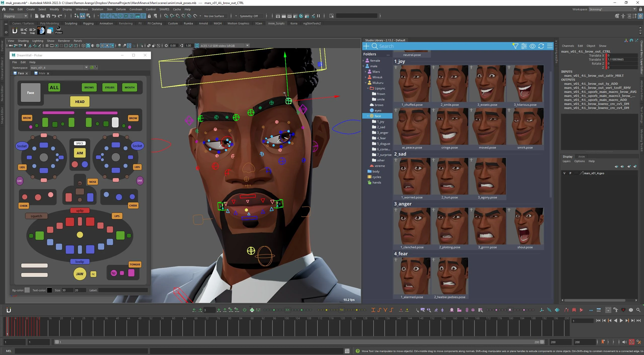Expand the Mars folder in library tree
The image size is (644, 355).
point(366,72)
